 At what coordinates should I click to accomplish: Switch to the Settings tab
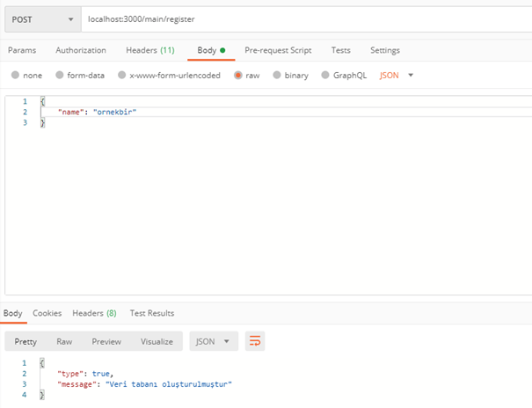[x=384, y=50]
